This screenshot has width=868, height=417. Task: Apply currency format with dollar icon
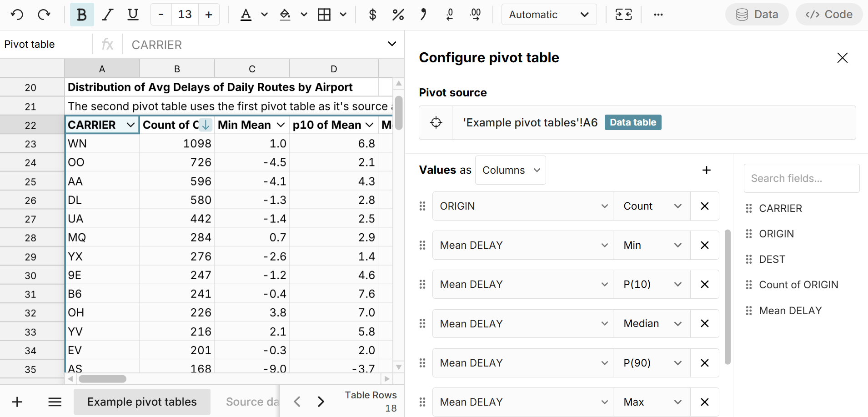pos(372,15)
